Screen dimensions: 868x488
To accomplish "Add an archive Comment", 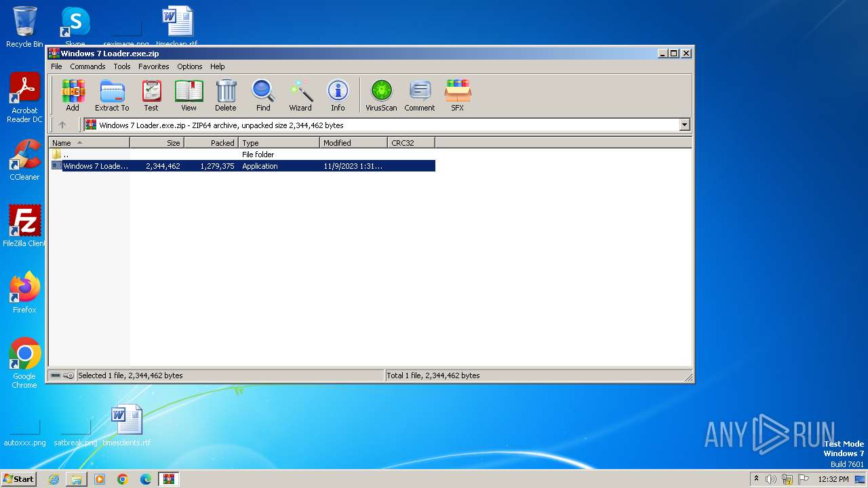I will click(x=420, y=96).
